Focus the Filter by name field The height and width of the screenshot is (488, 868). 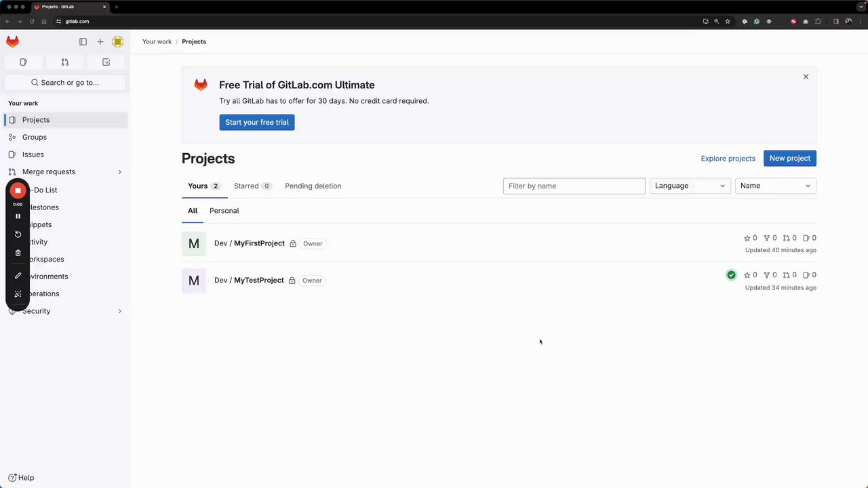pos(574,186)
